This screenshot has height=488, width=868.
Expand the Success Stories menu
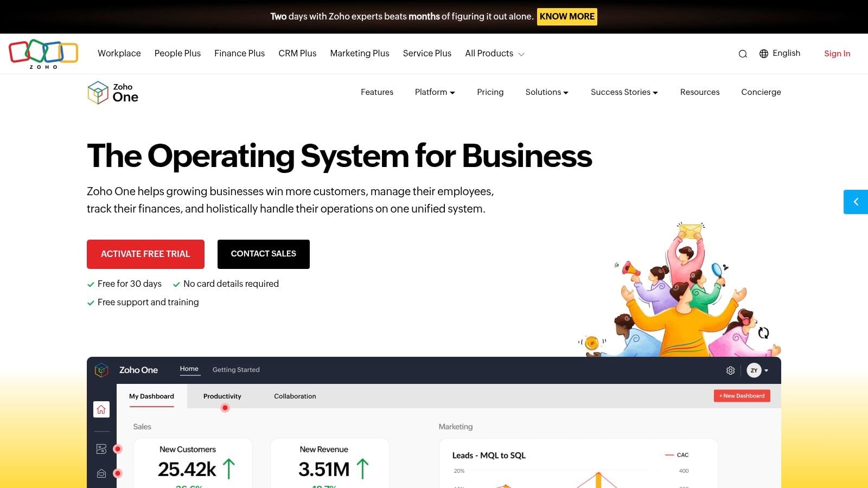(x=624, y=92)
